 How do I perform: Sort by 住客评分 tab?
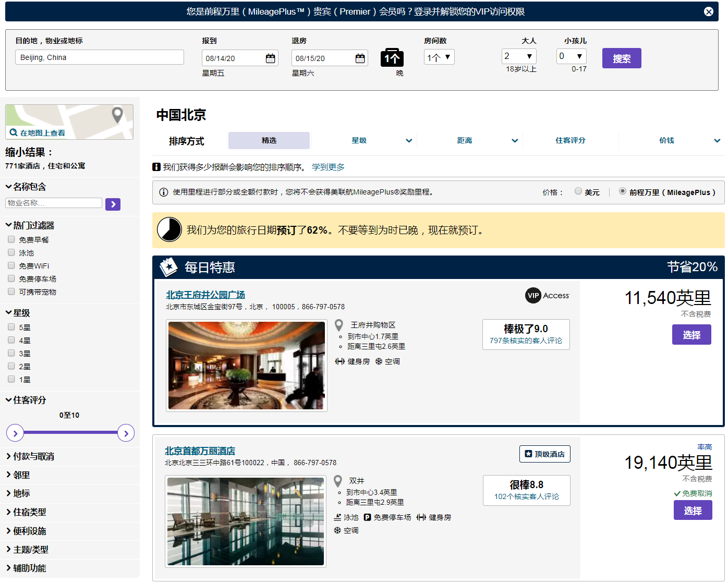pos(571,140)
